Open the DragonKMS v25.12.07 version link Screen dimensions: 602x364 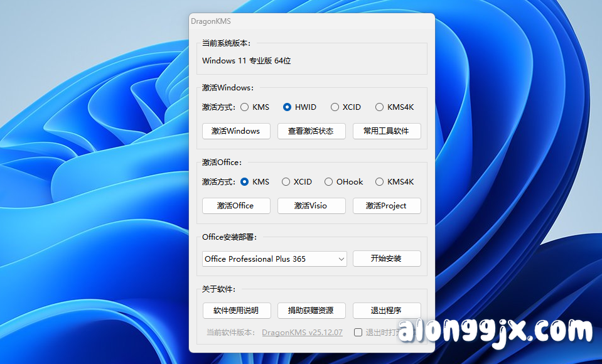pyautogui.click(x=302, y=333)
